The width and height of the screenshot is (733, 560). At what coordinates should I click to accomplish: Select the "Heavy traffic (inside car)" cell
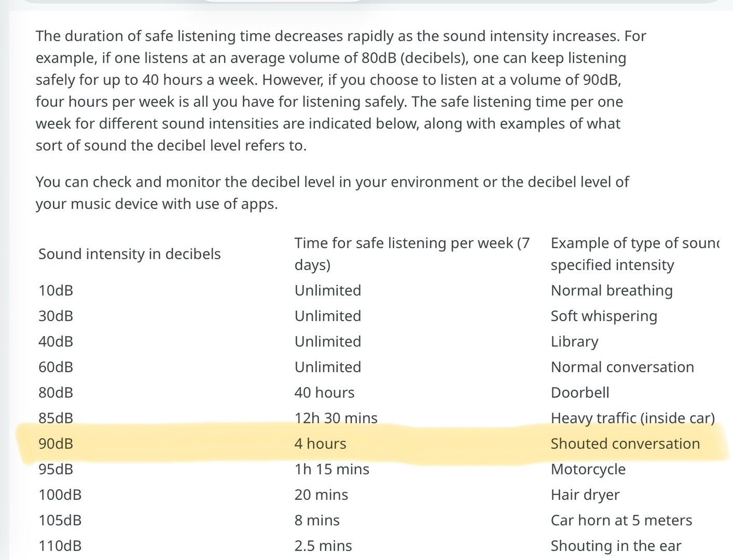(632, 418)
